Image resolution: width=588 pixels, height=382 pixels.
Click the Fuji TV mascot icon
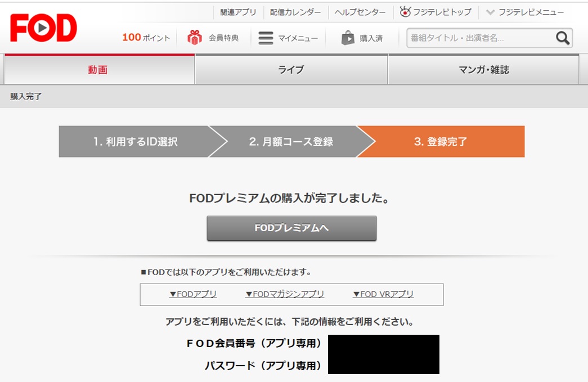(405, 12)
